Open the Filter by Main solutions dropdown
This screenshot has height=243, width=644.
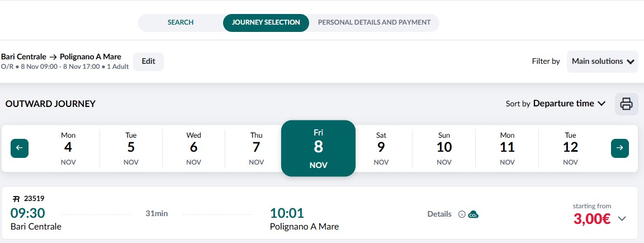(x=603, y=62)
